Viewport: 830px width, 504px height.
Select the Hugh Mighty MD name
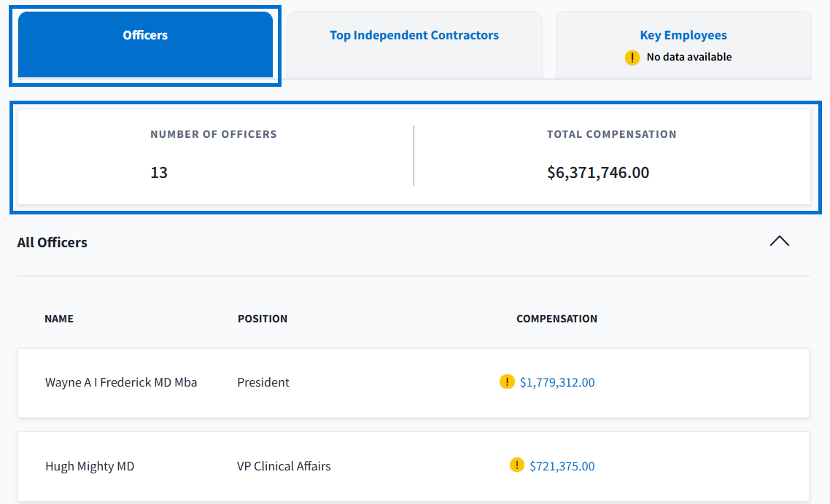tap(90, 466)
